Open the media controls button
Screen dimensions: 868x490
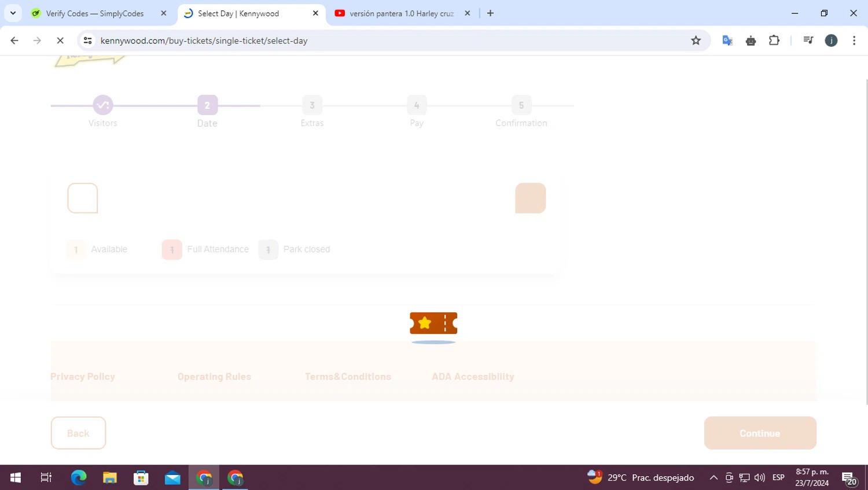click(x=808, y=40)
